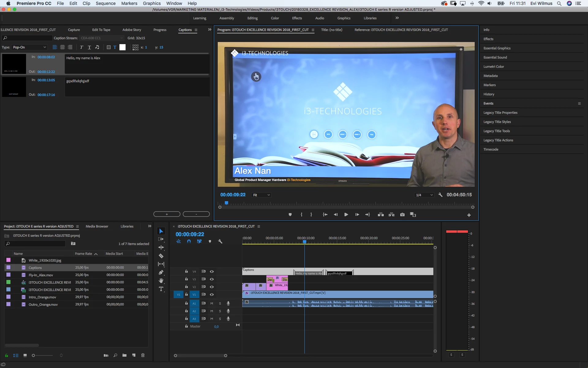Click the Export Frame camera icon
The image size is (588, 368).
(402, 215)
